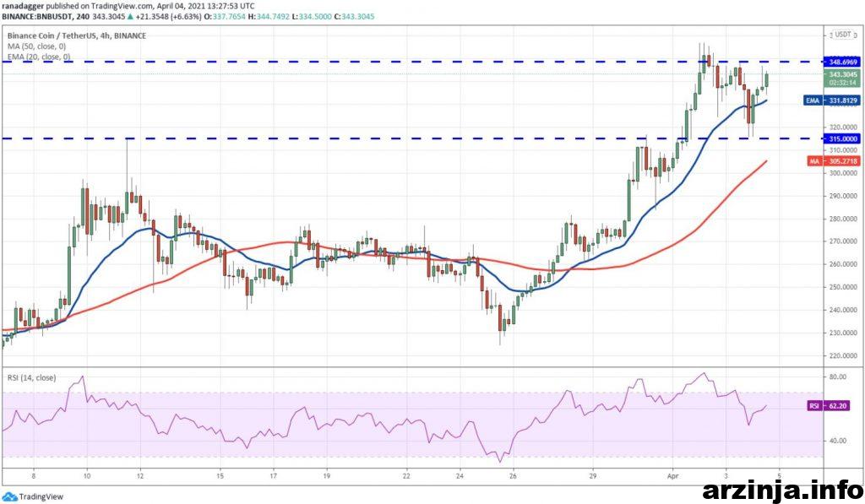Click the Apr label on the date axis
The width and height of the screenshot is (865, 504).
click(x=672, y=475)
